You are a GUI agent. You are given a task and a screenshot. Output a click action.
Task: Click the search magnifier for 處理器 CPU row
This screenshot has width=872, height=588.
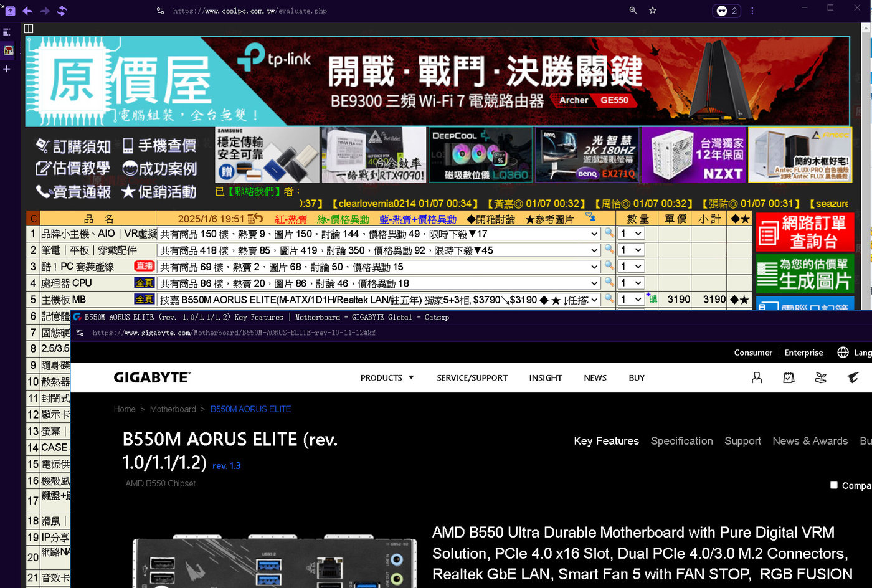609,282
